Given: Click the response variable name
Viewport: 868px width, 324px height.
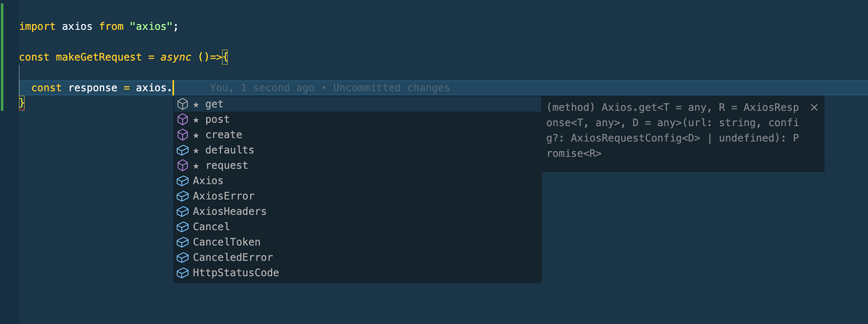Looking at the screenshot, I should click(93, 88).
